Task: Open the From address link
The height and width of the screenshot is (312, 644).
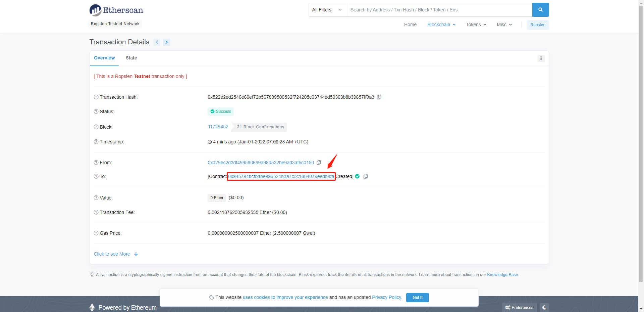Action: pos(261,163)
